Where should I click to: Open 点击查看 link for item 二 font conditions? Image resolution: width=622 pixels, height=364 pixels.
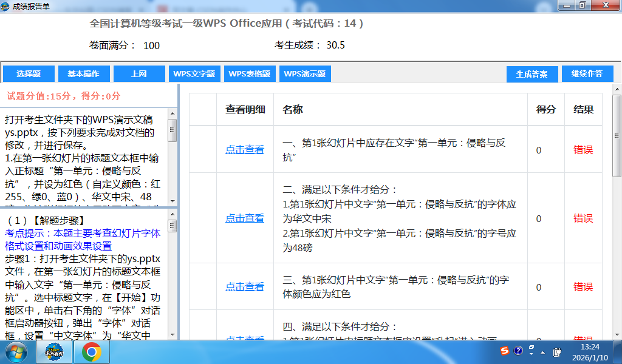[245, 218]
